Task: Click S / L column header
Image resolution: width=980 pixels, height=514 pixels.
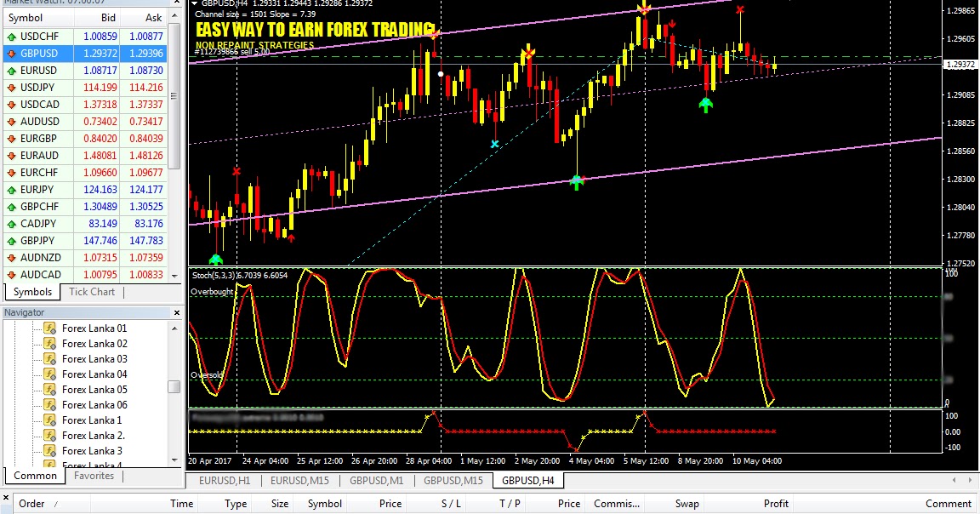Action: click(x=436, y=504)
